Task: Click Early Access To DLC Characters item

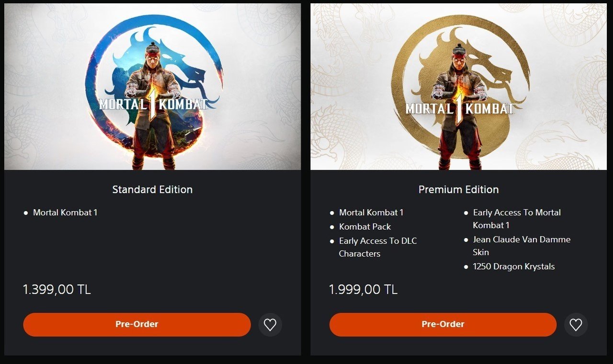Action: (x=378, y=247)
